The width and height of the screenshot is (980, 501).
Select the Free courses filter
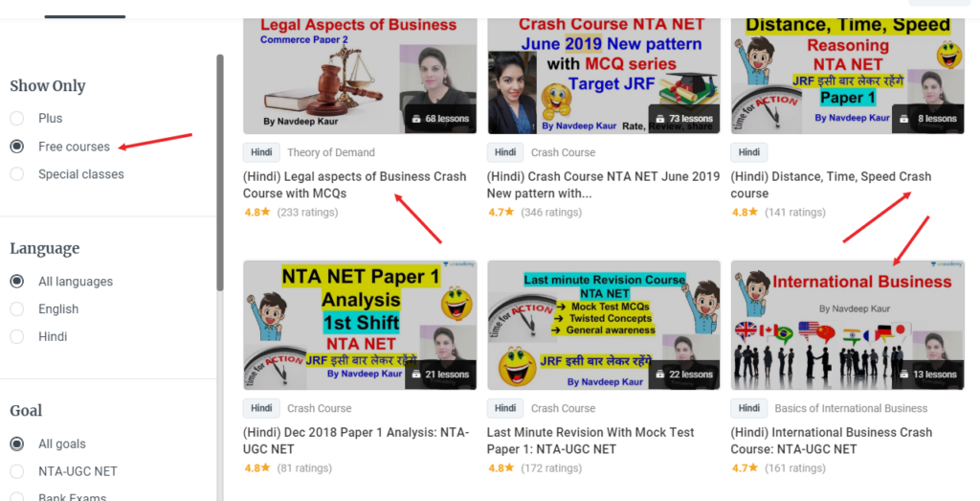coord(17,147)
